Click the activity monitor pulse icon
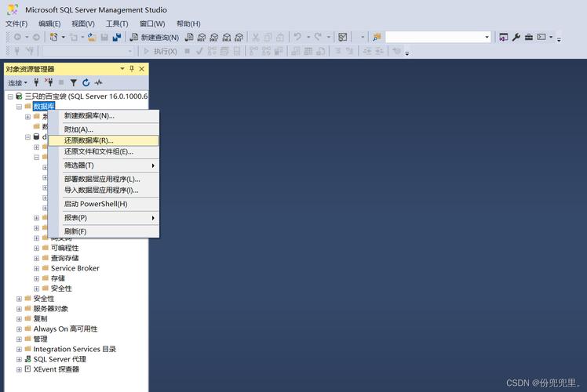 click(x=98, y=82)
